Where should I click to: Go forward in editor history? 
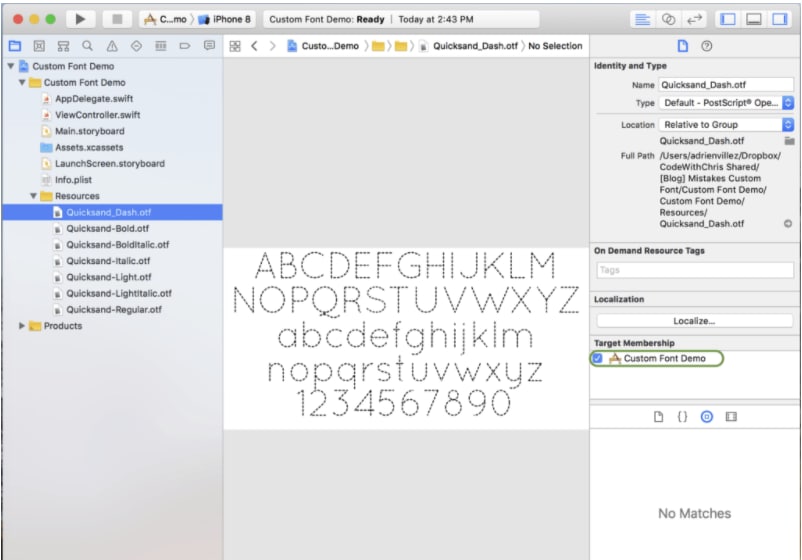pyautogui.click(x=273, y=46)
